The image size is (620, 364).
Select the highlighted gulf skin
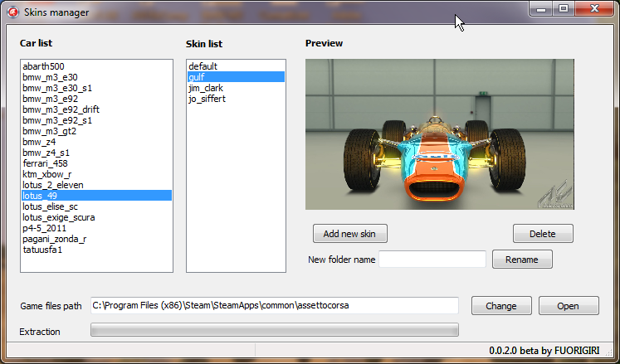pos(236,77)
